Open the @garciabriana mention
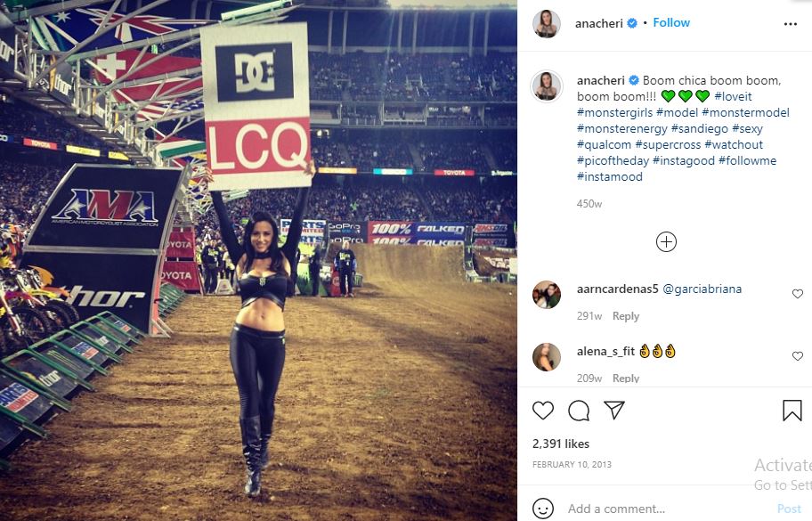 (702, 289)
